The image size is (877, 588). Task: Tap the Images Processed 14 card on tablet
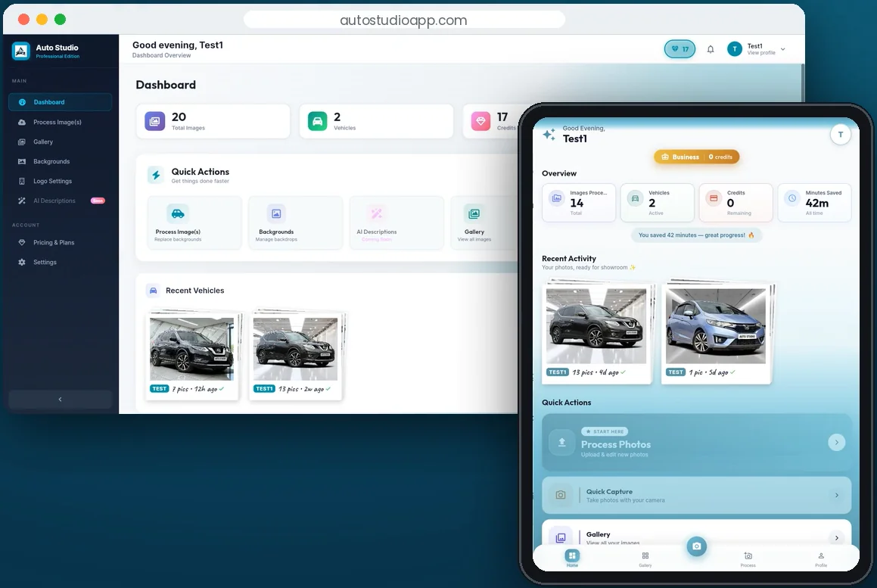[x=579, y=203]
